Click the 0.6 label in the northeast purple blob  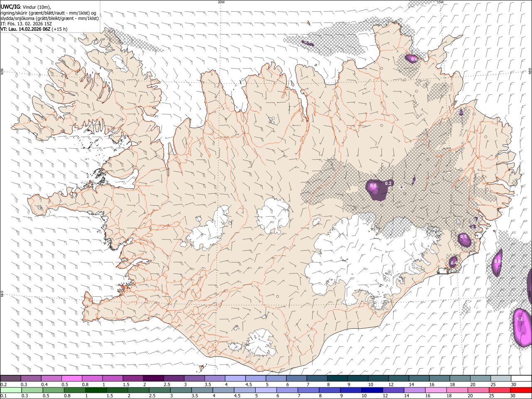(x=414, y=59)
